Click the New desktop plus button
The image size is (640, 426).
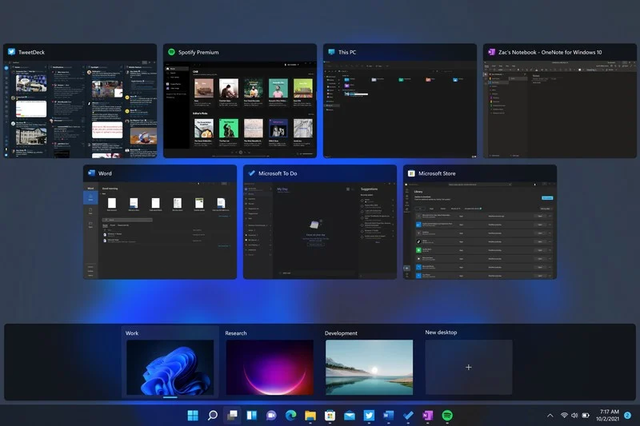coord(469,367)
